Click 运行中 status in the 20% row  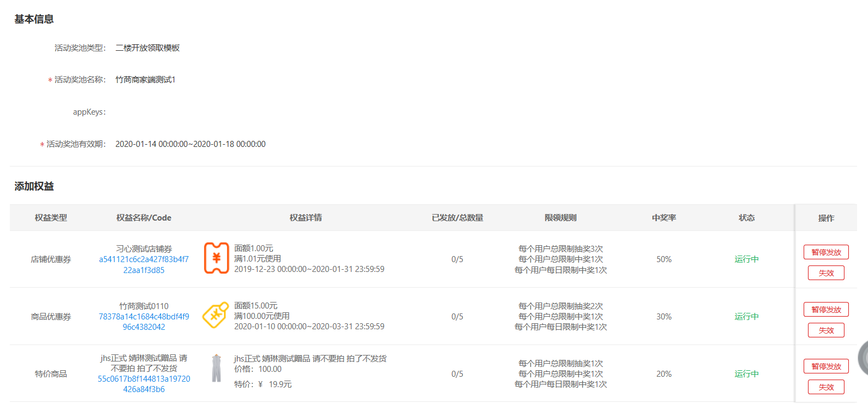[x=746, y=374]
